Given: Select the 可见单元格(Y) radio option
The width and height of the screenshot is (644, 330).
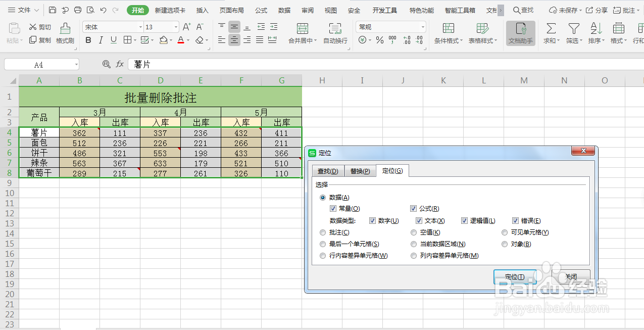Looking at the screenshot, I should coord(505,232).
